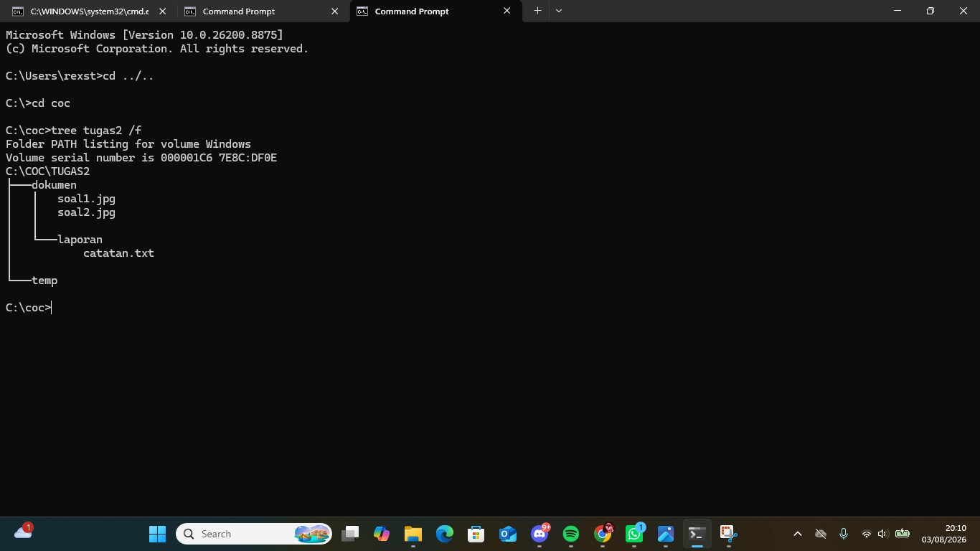Image resolution: width=980 pixels, height=551 pixels.
Task: Show hidden system tray icons
Action: (797, 534)
